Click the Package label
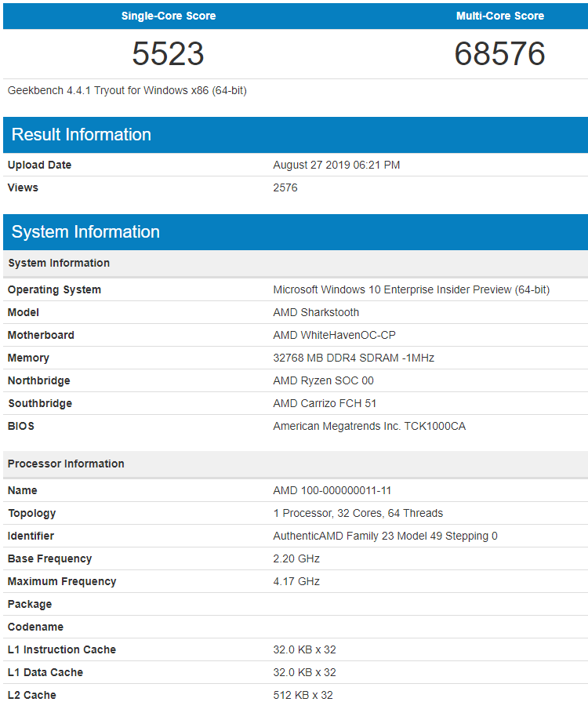This screenshot has height=702, width=588. 30,605
